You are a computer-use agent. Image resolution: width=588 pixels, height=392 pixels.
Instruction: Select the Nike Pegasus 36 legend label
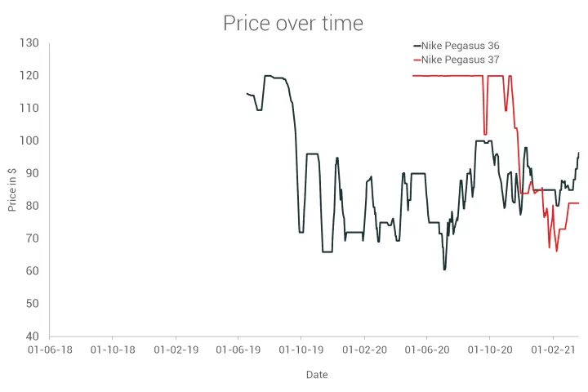pyautogui.click(x=460, y=46)
